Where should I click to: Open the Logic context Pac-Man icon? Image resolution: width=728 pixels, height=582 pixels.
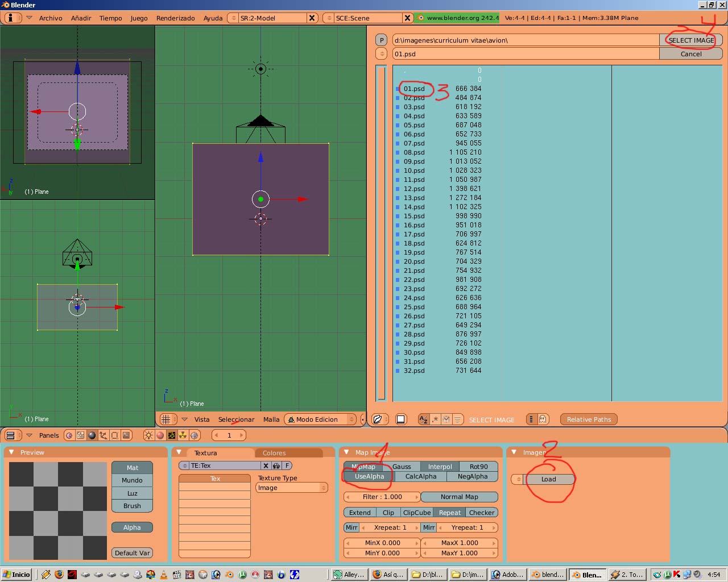click(x=69, y=435)
